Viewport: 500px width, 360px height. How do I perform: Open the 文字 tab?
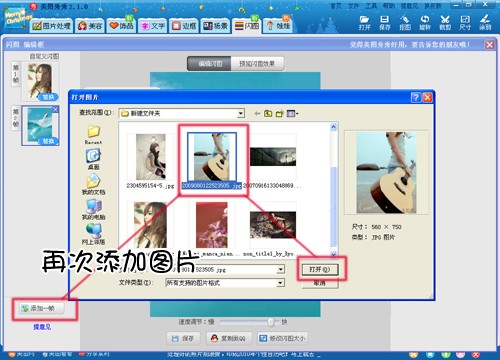[x=153, y=26]
